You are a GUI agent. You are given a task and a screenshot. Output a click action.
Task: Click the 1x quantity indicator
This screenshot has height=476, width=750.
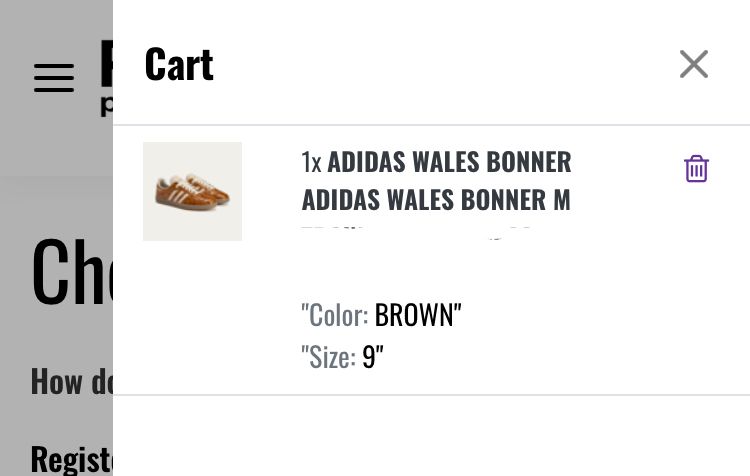[311, 162]
